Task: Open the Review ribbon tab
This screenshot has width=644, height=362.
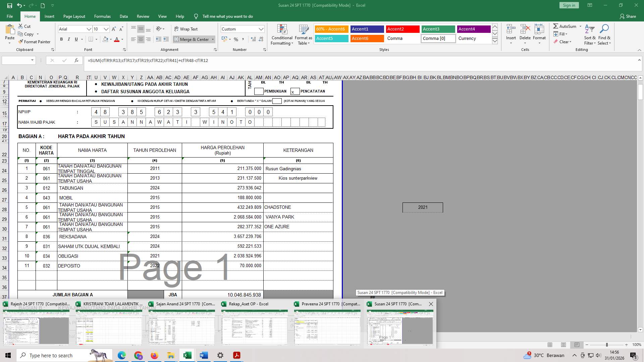Action: [x=143, y=16]
